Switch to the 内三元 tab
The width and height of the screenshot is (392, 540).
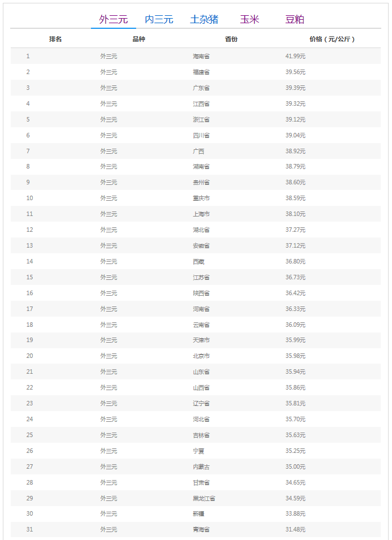(159, 19)
